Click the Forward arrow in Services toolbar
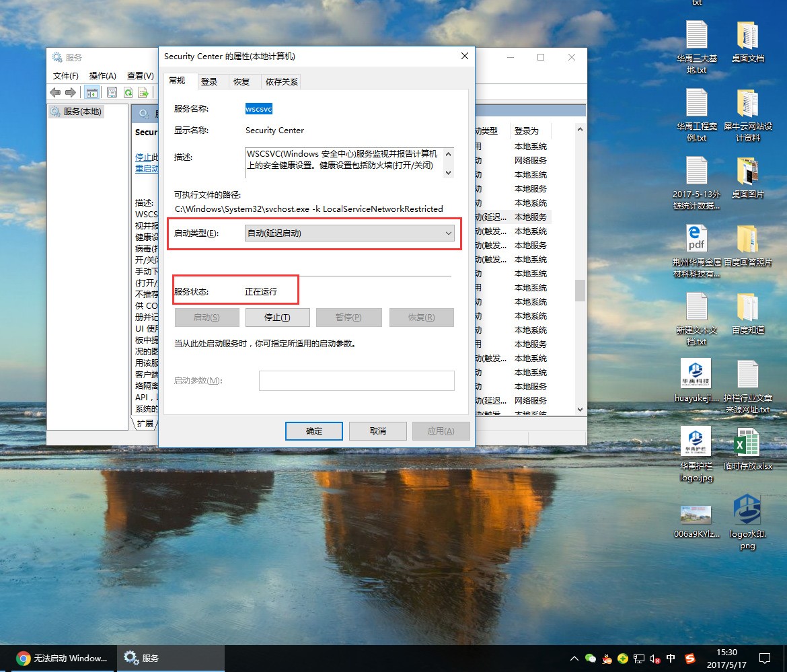Image resolution: width=787 pixels, height=672 pixels. coord(71,92)
